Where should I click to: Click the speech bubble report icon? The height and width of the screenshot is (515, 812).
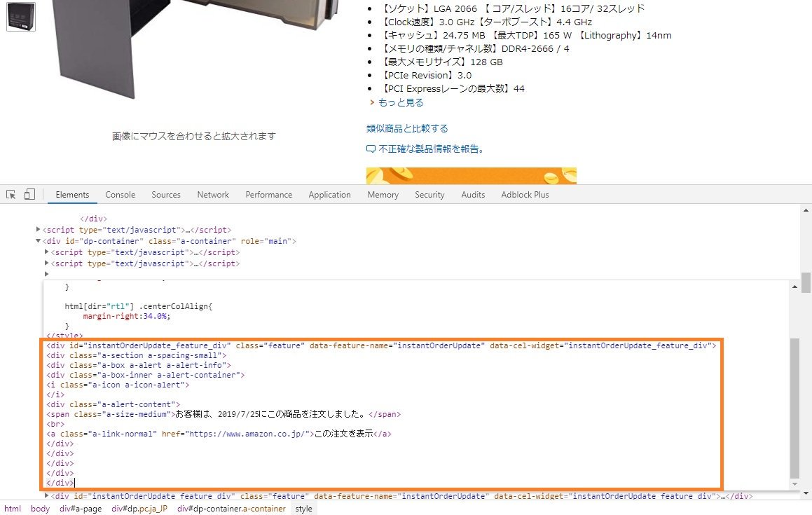click(x=371, y=149)
